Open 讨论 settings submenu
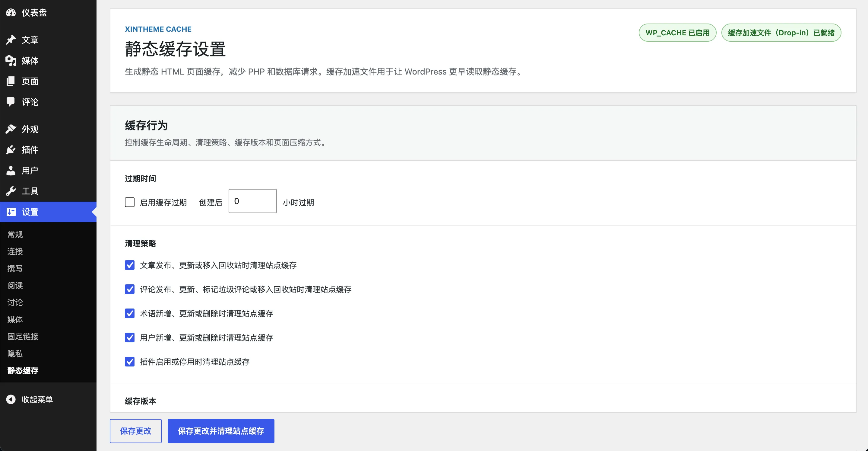868x451 pixels. pos(15,302)
